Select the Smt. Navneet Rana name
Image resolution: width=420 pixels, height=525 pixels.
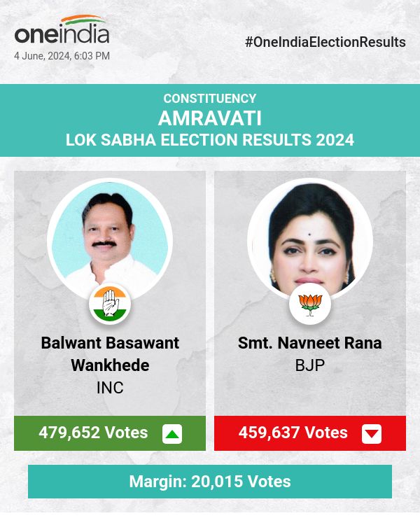[x=310, y=343]
